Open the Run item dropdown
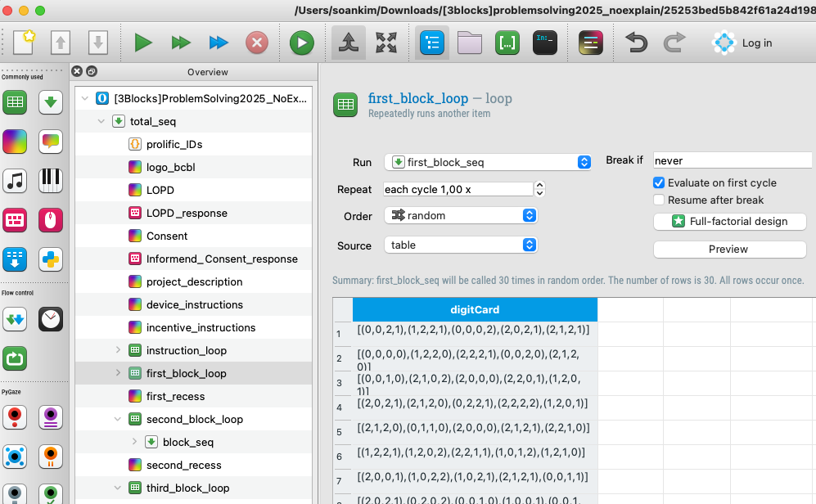 [488, 162]
